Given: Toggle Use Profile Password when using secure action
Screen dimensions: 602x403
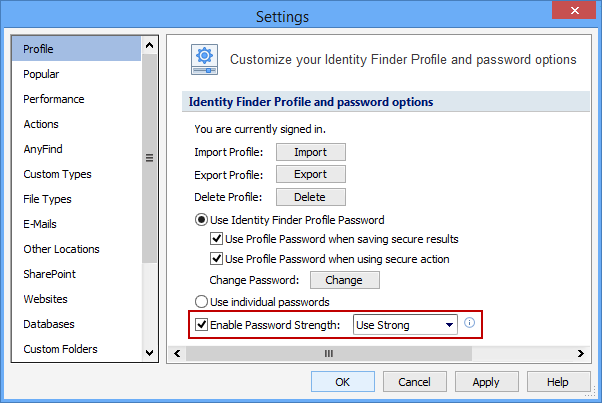Looking at the screenshot, I should [216, 259].
